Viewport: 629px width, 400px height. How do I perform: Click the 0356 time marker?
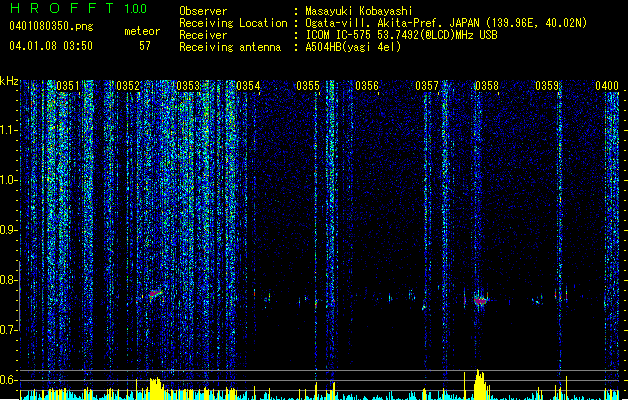tap(367, 86)
